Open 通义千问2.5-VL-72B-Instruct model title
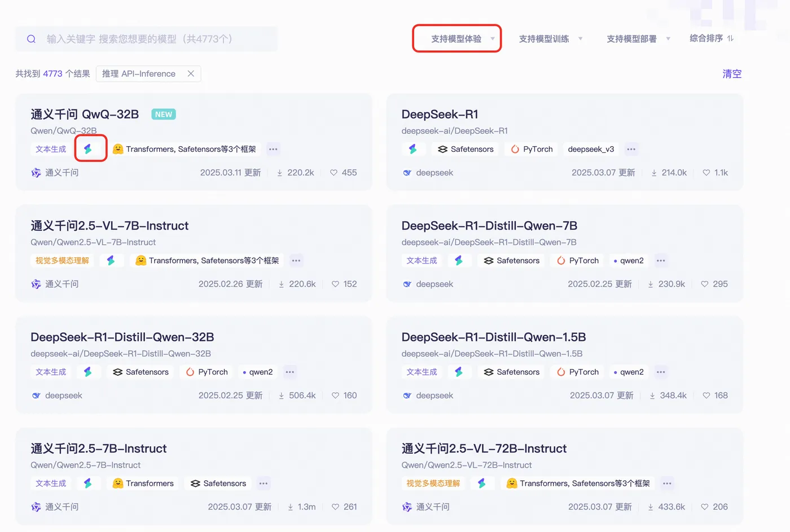Image resolution: width=790 pixels, height=532 pixels. (x=484, y=449)
